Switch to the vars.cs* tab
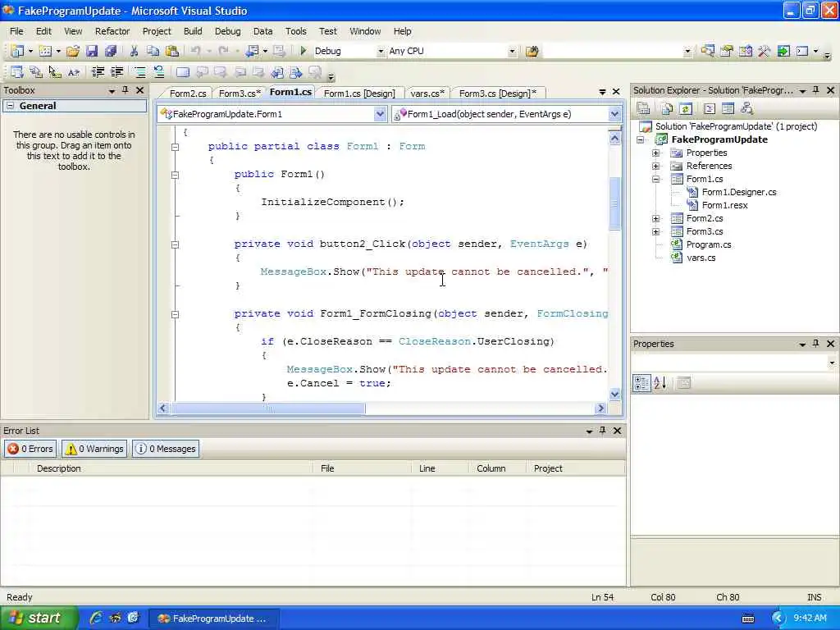The width and height of the screenshot is (840, 630). click(427, 94)
